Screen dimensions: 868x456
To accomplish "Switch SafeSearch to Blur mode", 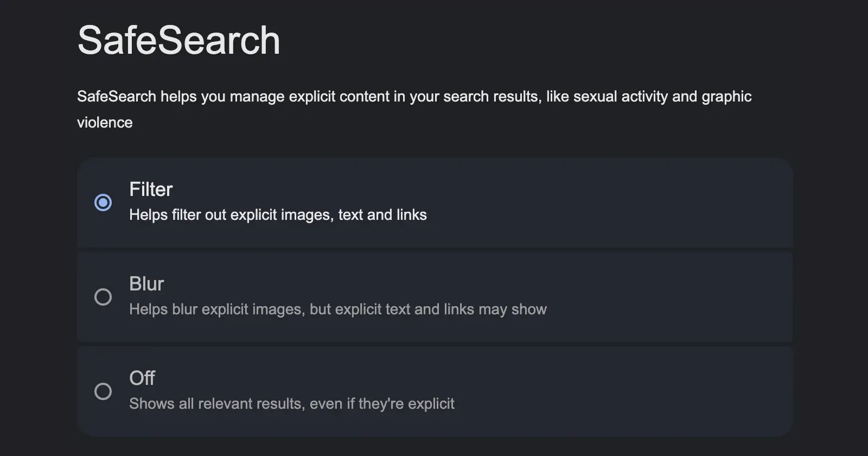I will (103, 297).
